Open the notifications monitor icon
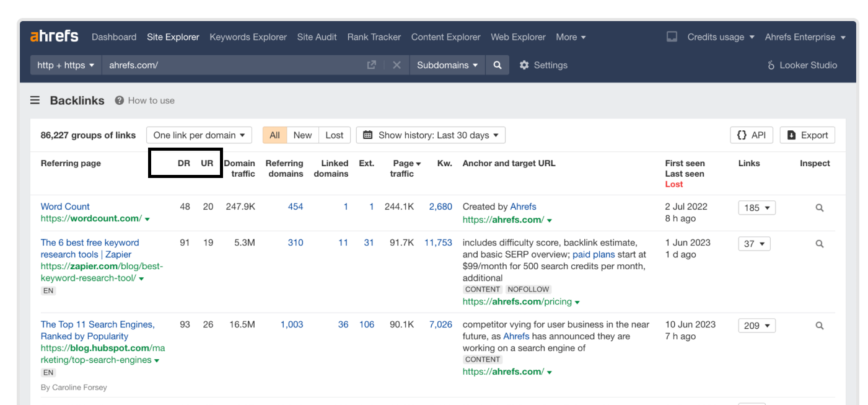Screen dimensions: 868x405 pyautogui.click(x=672, y=37)
